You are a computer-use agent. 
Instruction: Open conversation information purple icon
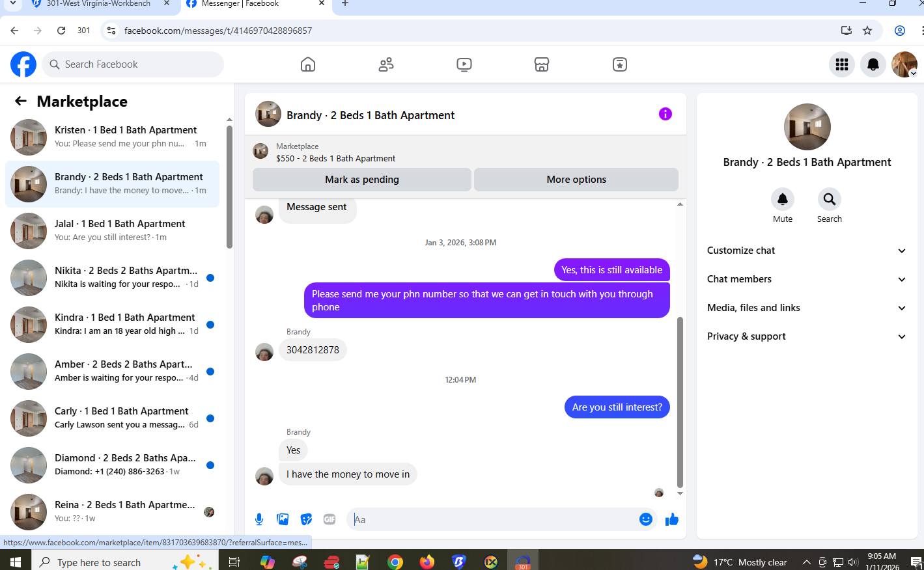point(665,114)
